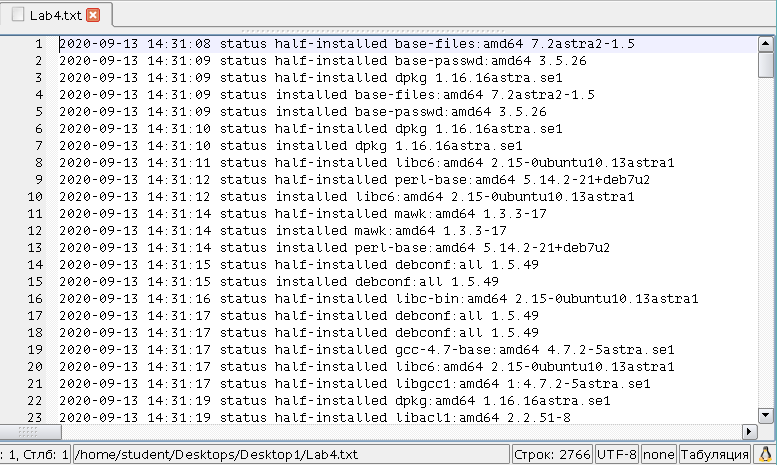Screen dimensions: 777x465
Task: Click 'installed dpkg 1.16.16astra.se1' on line 7
Action: click(x=399, y=146)
